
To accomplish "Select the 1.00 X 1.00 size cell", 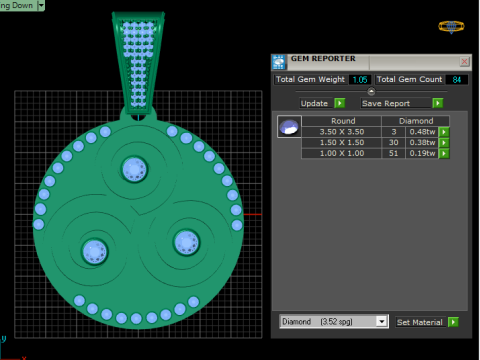I will pos(342,153).
